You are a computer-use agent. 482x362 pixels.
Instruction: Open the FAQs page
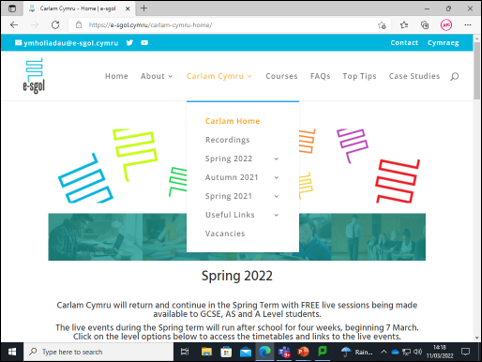320,76
